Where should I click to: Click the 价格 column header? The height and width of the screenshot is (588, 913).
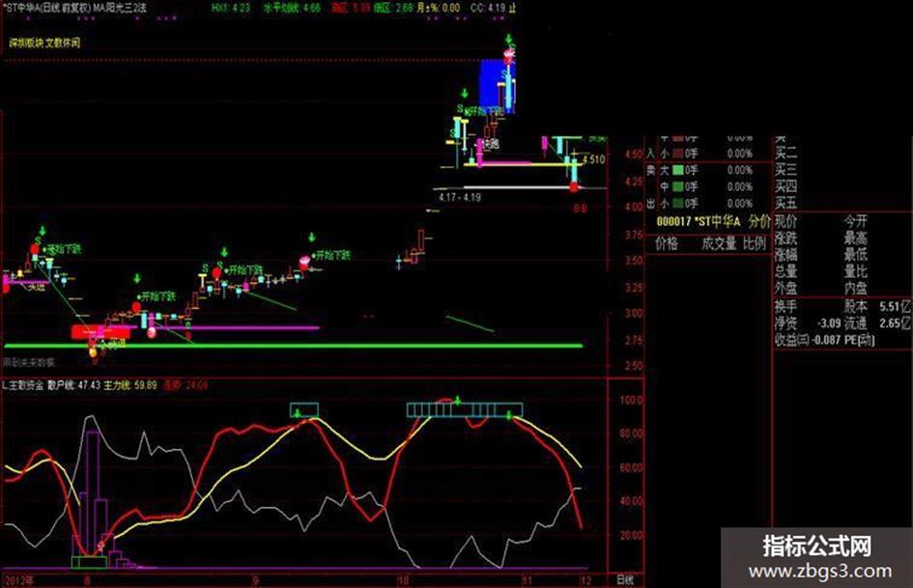coord(668,243)
